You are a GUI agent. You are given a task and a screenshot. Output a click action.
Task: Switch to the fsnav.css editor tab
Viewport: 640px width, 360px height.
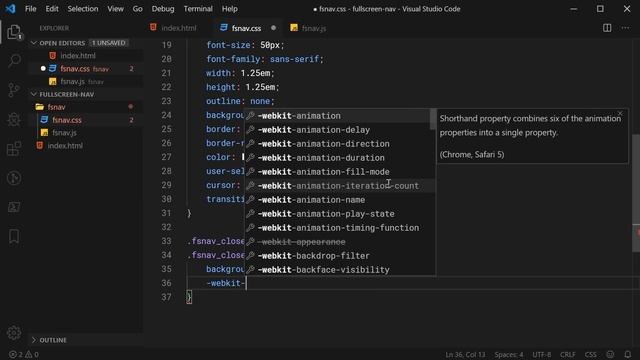click(x=247, y=28)
